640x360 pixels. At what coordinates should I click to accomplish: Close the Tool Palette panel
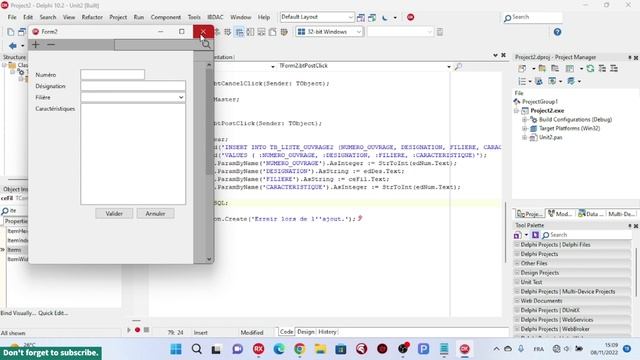636,226
